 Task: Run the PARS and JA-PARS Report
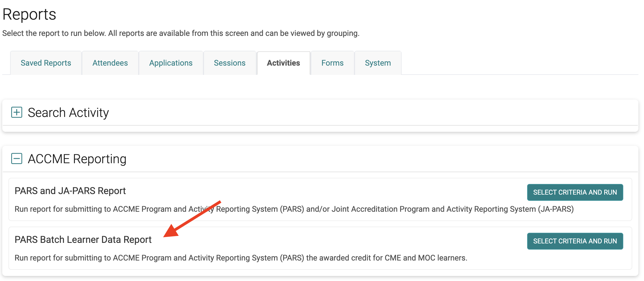pyautogui.click(x=575, y=192)
